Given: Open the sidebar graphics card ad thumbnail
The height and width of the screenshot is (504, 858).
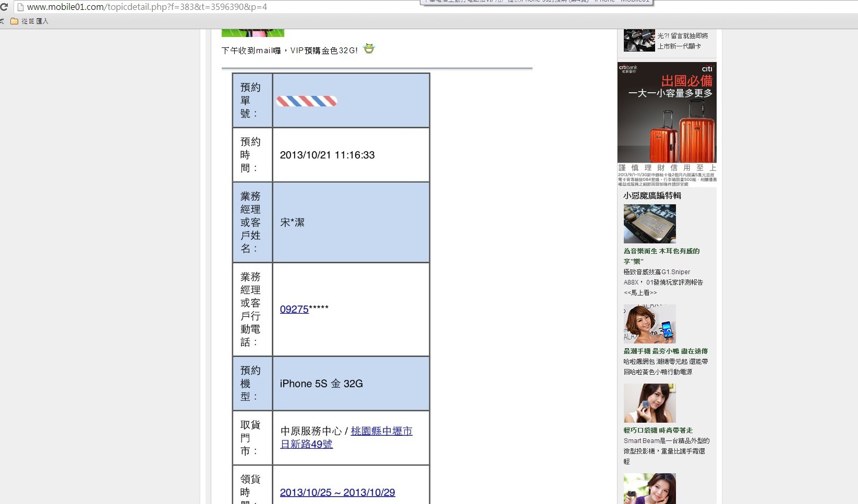Looking at the screenshot, I should coord(639,40).
